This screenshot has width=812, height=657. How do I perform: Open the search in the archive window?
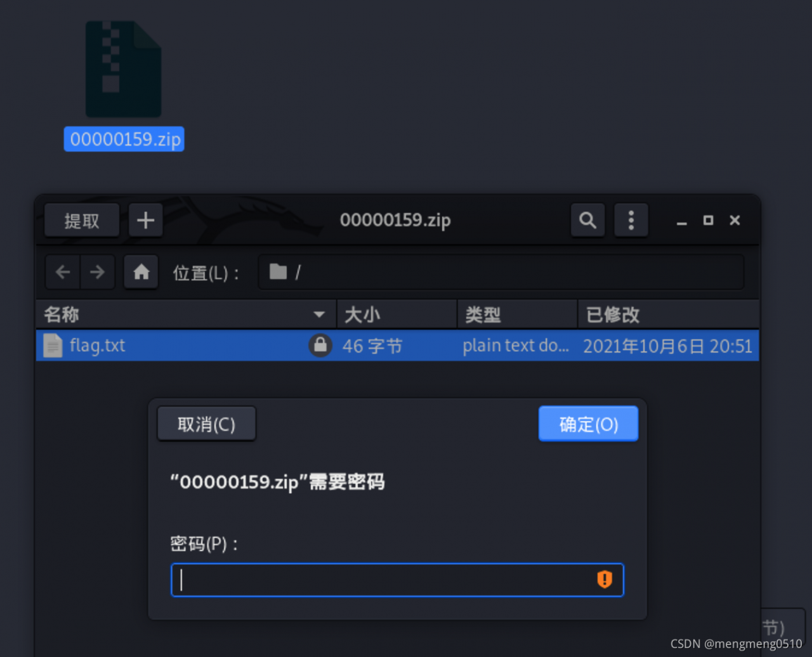point(587,220)
